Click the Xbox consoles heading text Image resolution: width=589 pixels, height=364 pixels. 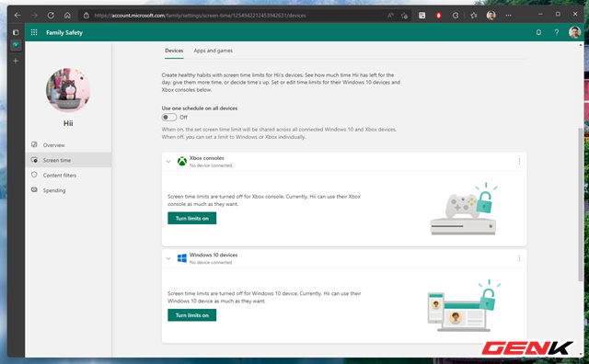click(x=206, y=158)
